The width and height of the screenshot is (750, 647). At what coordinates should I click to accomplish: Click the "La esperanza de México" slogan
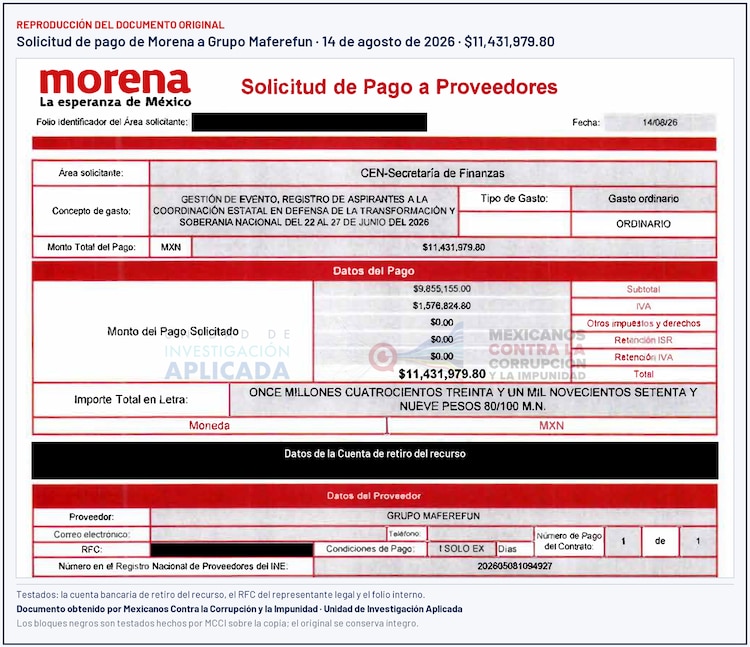(115, 101)
